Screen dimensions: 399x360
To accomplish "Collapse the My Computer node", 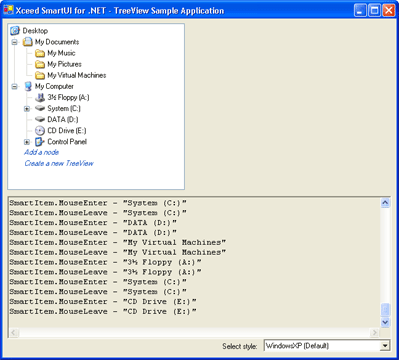I will pyautogui.click(x=15, y=87).
